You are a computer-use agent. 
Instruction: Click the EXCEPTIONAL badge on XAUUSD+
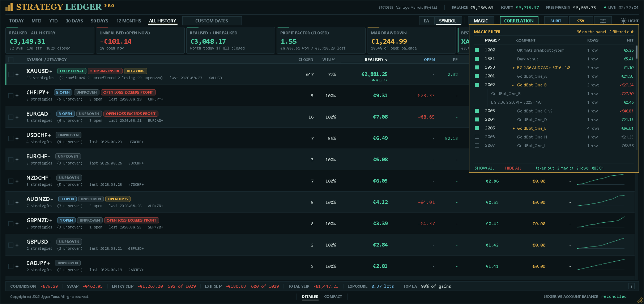(x=72, y=71)
